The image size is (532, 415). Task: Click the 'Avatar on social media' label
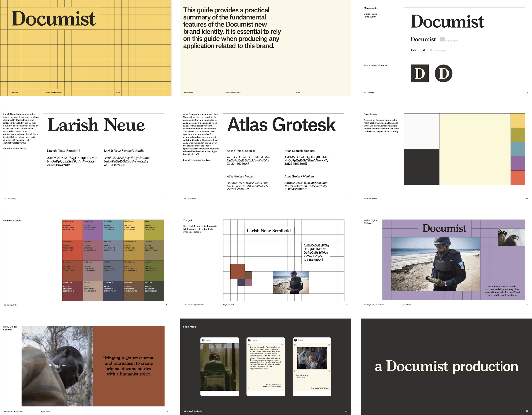pyautogui.click(x=375, y=65)
